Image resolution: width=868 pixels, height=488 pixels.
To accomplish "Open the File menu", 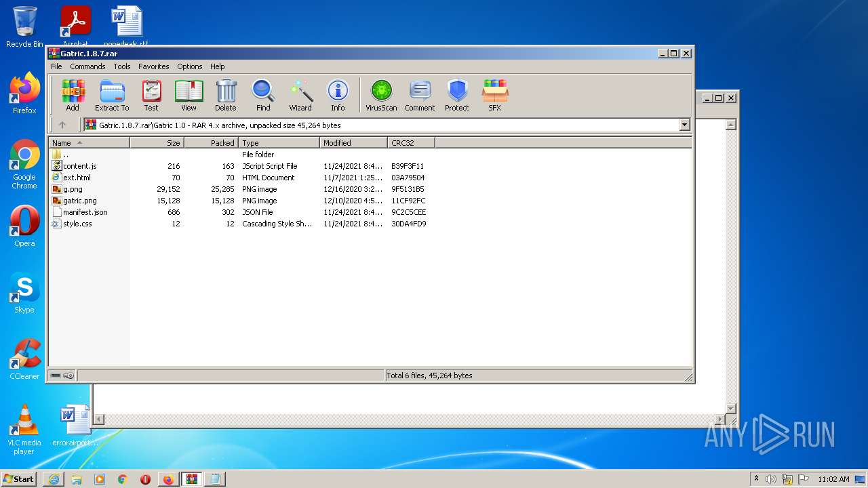I will [56, 66].
